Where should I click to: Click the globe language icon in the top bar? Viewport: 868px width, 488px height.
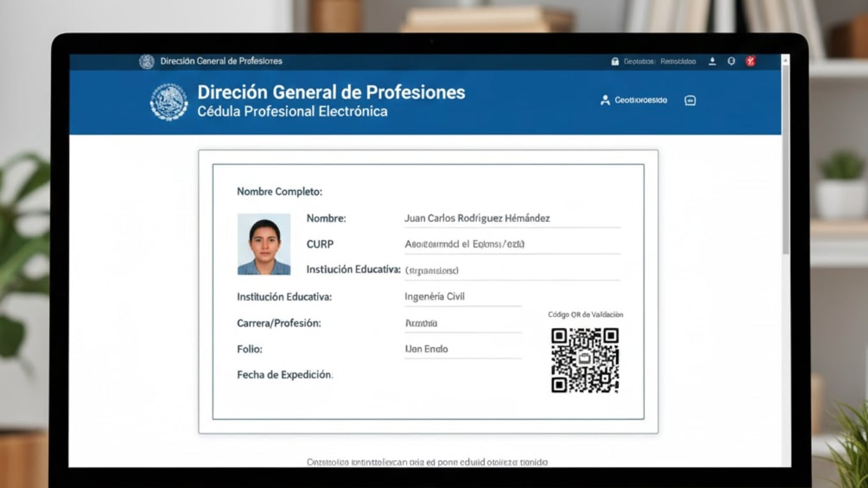tap(731, 61)
